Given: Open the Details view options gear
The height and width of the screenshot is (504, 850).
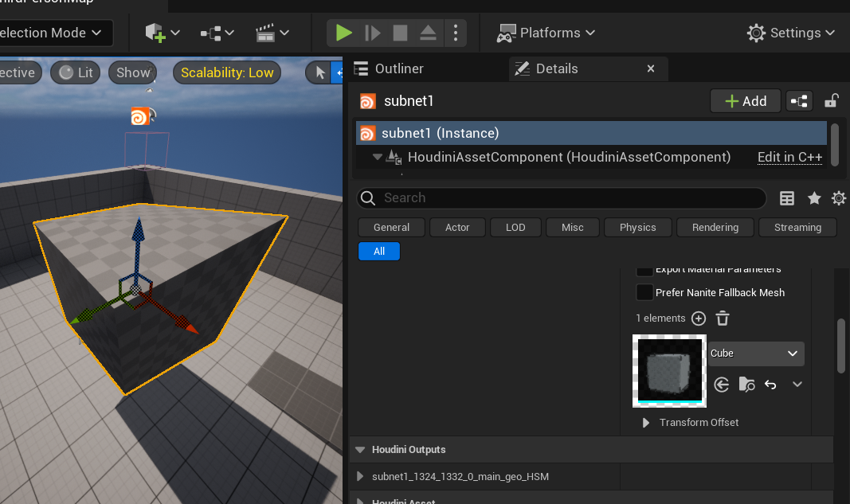Looking at the screenshot, I should pyautogui.click(x=839, y=198).
